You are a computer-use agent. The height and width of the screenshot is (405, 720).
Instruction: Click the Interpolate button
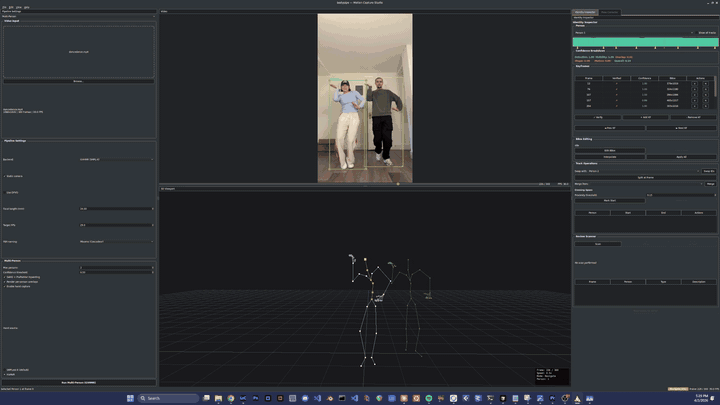[610, 157]
